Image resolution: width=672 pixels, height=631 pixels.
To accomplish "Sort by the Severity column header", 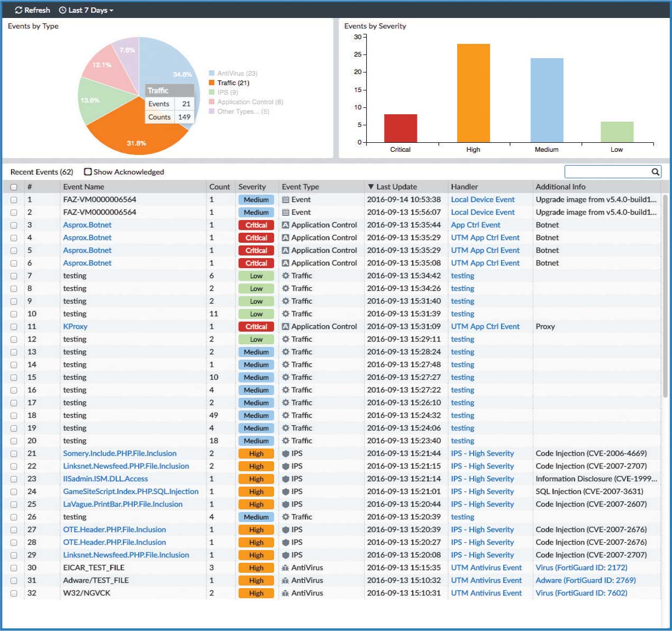I will point(252,187).
